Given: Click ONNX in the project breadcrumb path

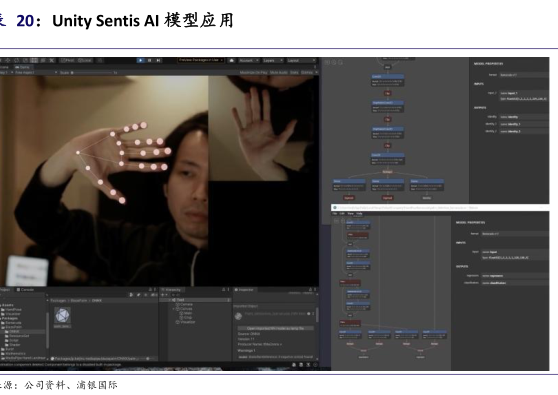Looking at the screenshot, I should coord(97,301).
